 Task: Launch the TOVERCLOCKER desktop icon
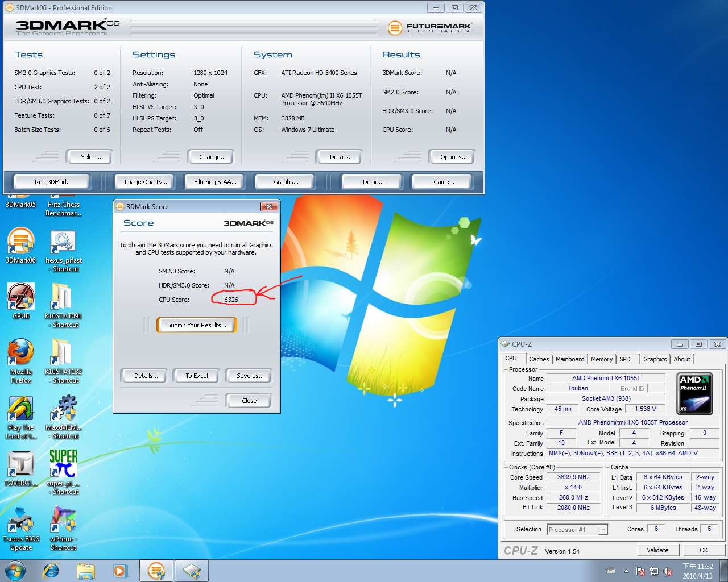pyautogui.click(x=21, y=468)
